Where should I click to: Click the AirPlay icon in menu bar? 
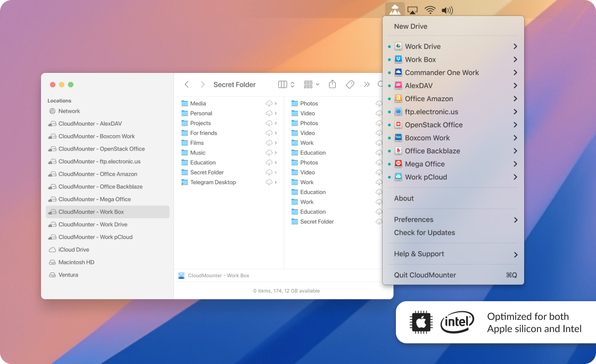pos(412,10)
